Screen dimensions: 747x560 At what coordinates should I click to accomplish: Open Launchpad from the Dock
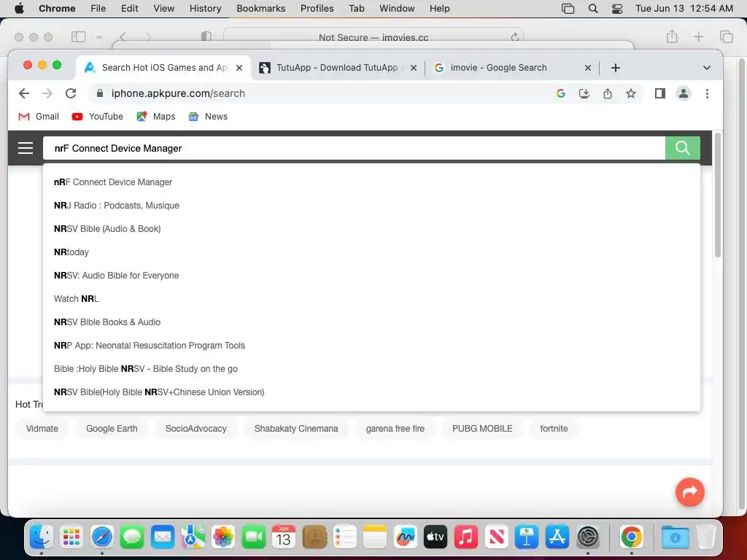tap(71, 537)
